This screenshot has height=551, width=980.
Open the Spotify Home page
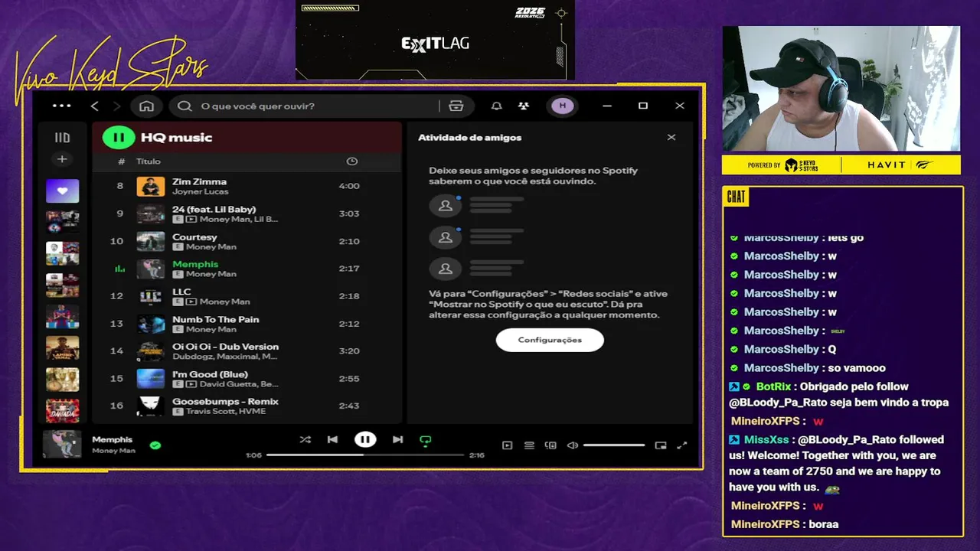(x=146, y=106)
